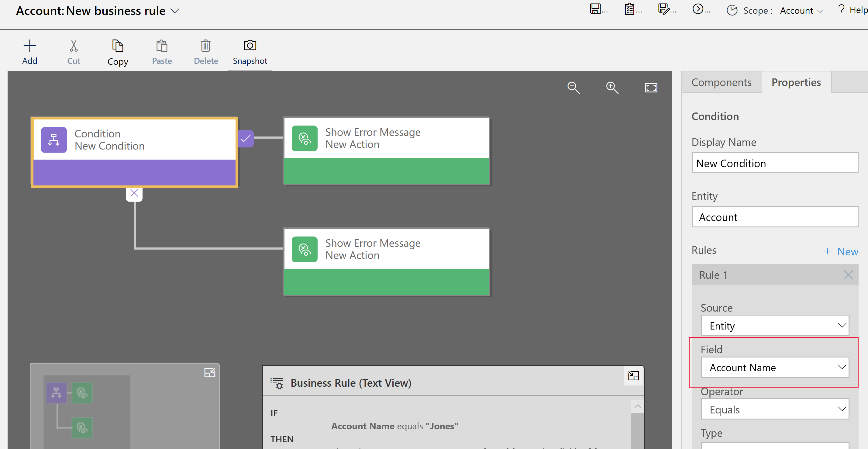Click the Add button in toolbar
868x449 pixels.
pyautogui.click(x=29, y=52)
